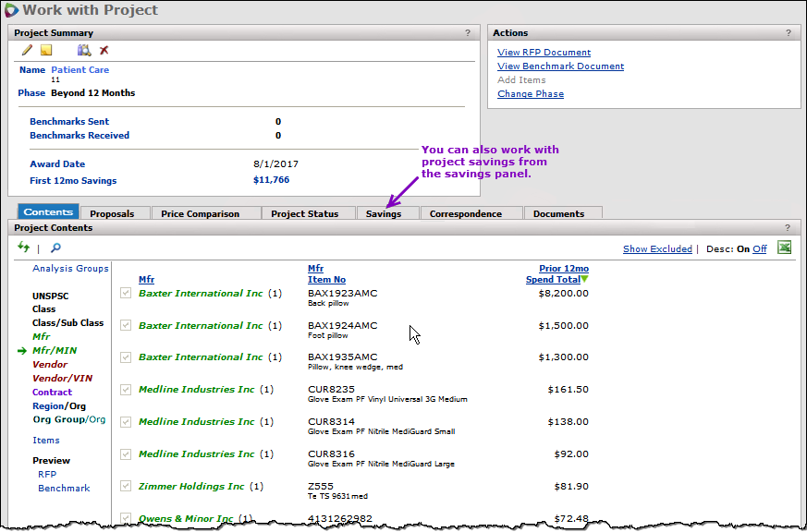This screenshot has height=532, width=807.
Task: Click the magnifying glass search icon
Action: 55,248
